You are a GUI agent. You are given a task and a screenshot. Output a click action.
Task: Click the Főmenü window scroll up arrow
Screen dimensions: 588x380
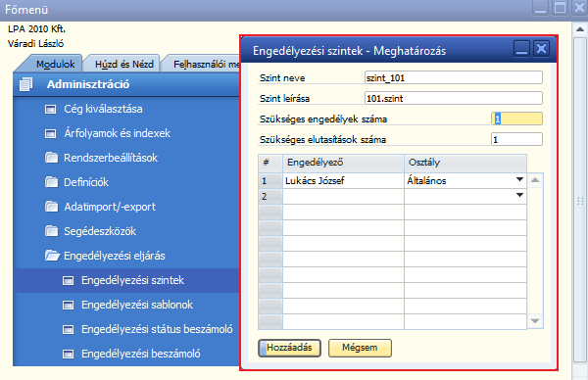coord(580,29)
